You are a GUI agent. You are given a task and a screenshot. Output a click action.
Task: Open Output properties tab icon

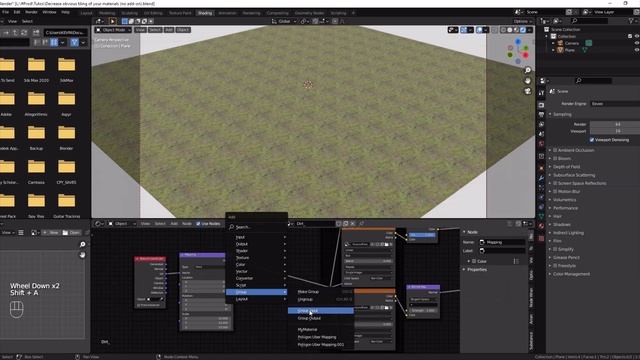541,115
